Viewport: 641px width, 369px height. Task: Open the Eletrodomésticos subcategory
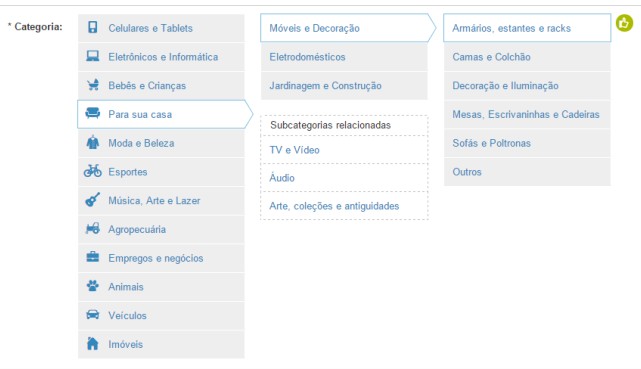[344, 57]
